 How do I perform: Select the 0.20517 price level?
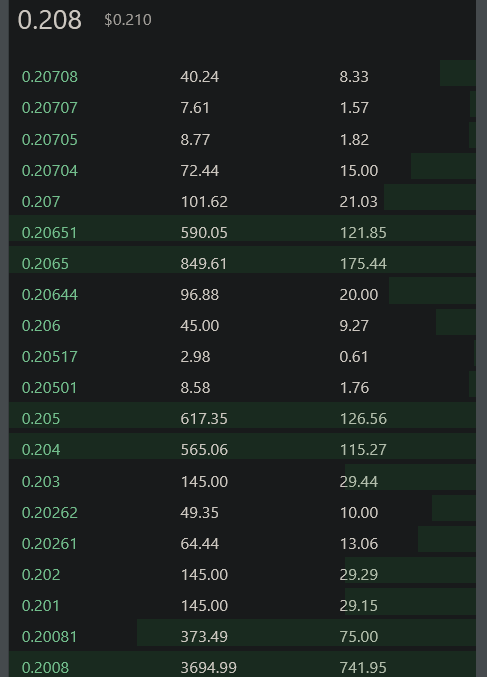click(x=50, y=357)
